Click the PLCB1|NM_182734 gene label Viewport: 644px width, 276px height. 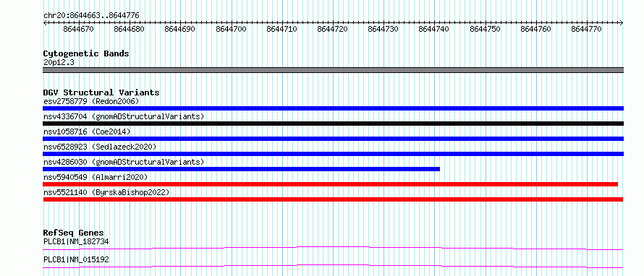pos(76,241)
